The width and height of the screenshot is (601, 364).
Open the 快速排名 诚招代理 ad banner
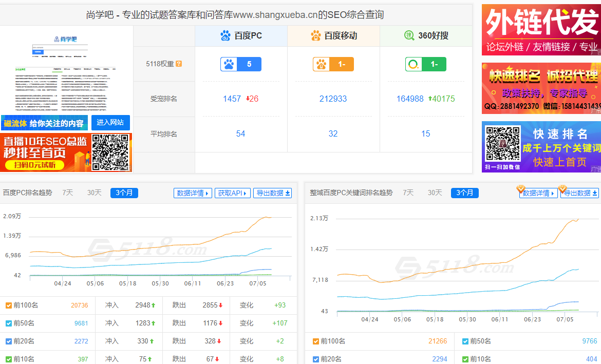(x=541, y=88)
